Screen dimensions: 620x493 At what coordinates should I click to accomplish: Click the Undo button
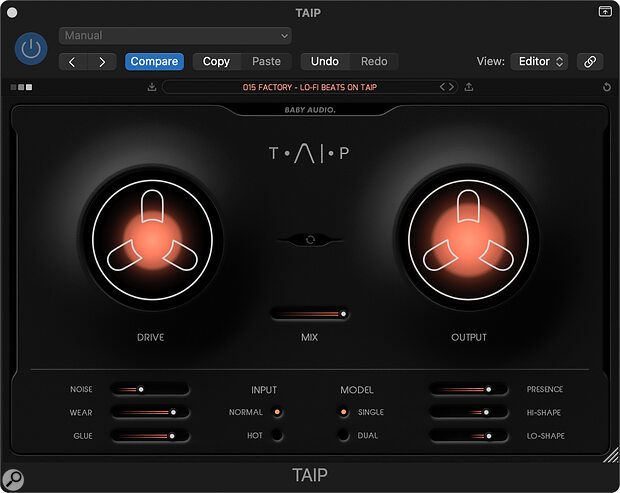(325, 62)
